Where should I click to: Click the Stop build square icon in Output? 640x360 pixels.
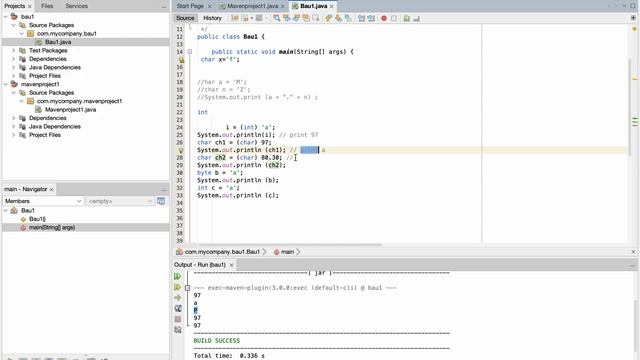point(178,319)
